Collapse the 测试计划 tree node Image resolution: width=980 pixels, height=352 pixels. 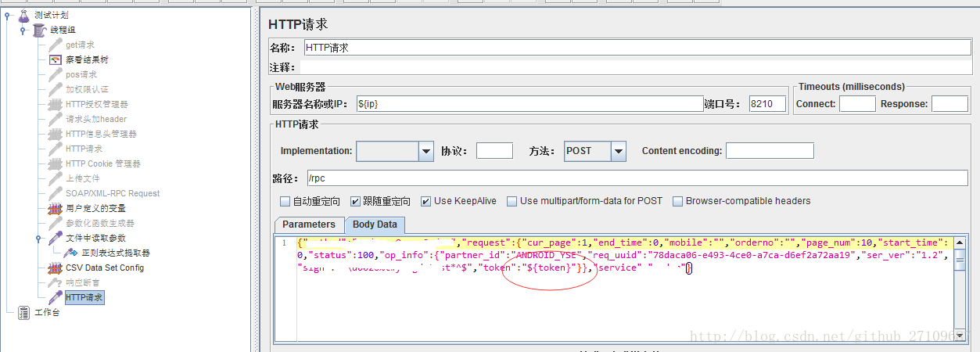pyautogui.click(x=8, y=15)
